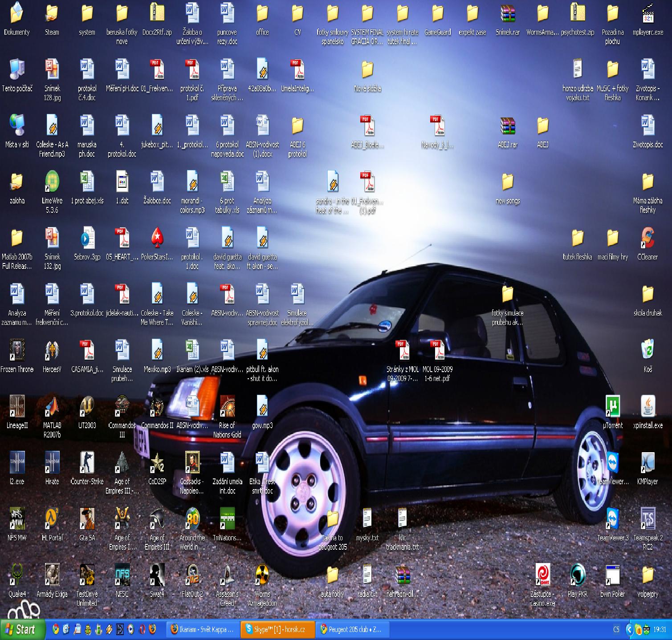This screenshot has width=672, height=640.
Task: Click the Chrome icon in Quick Launch
Action: [x=56, y=629]
